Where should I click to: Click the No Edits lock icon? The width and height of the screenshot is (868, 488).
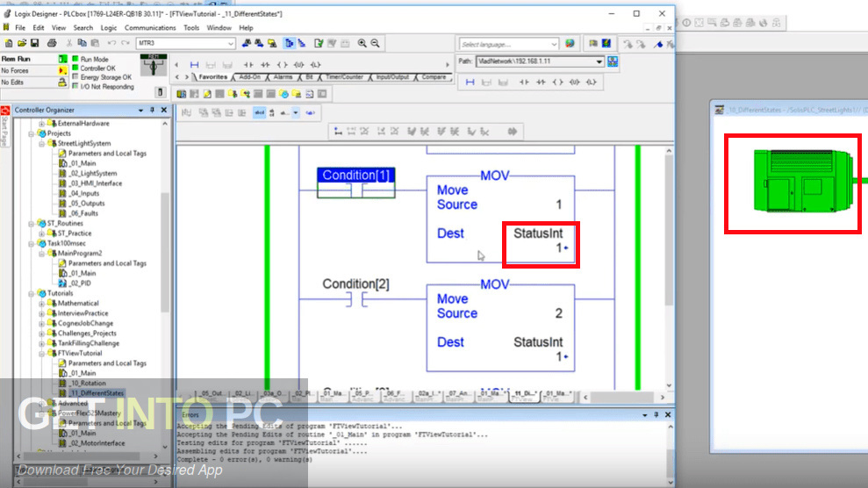[62, 83]
